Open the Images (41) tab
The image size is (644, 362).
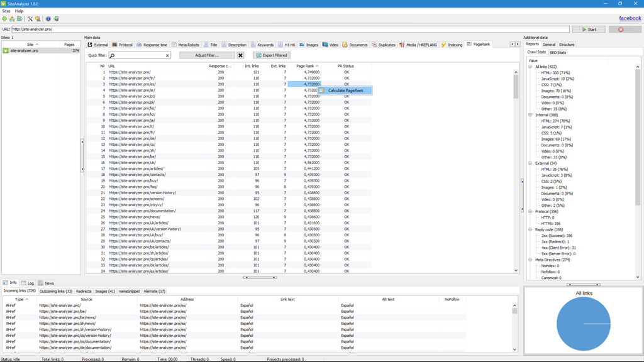click(x=105, y=292)
